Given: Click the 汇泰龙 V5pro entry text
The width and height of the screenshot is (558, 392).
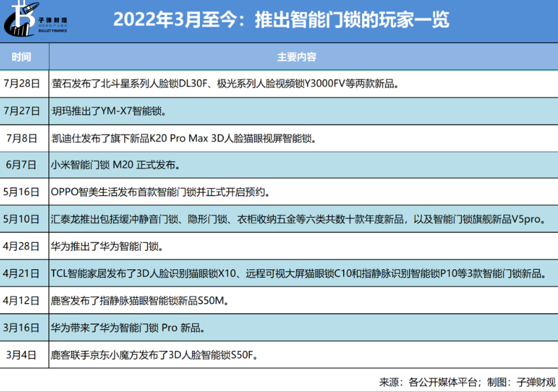Looking at the screenshot, I should click(x=296, y=220).
